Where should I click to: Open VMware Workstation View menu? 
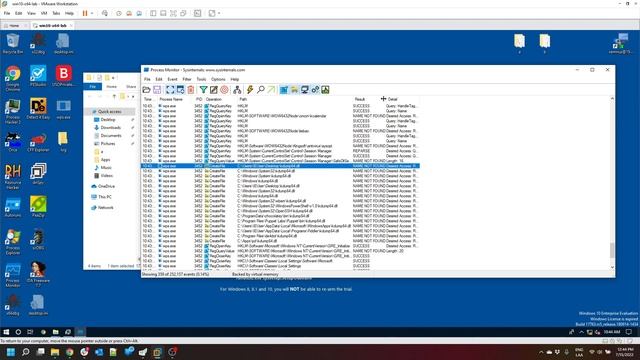[x=31, y=13]
